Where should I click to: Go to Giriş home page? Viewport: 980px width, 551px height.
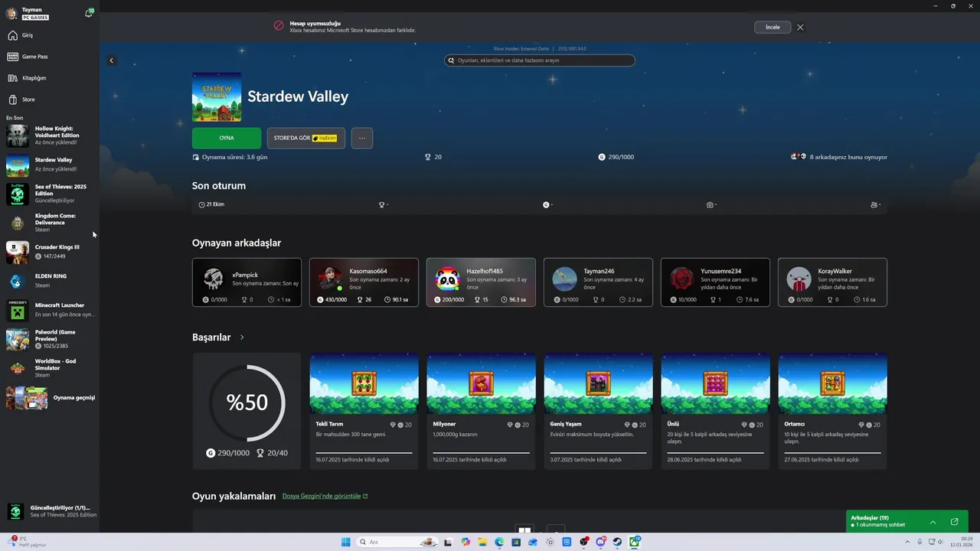50,35
